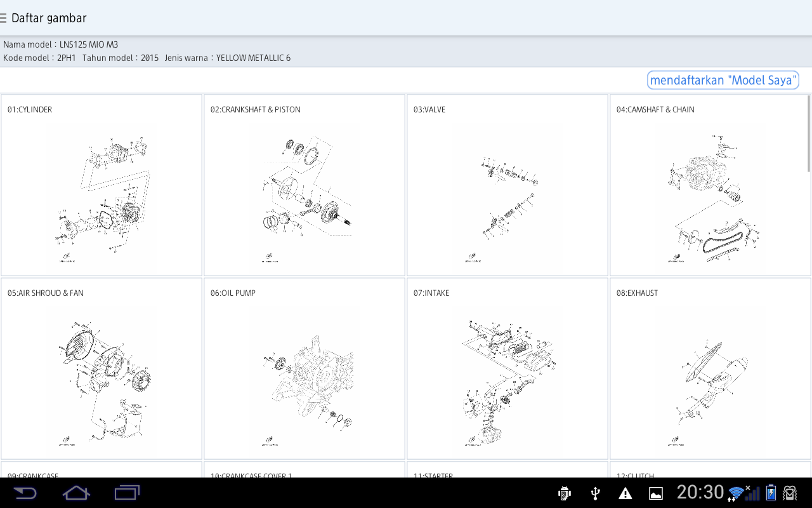Viewport: 812px width, 508px height.
Task: Tap the Android debug notification icon
Action: pos(565,493)
